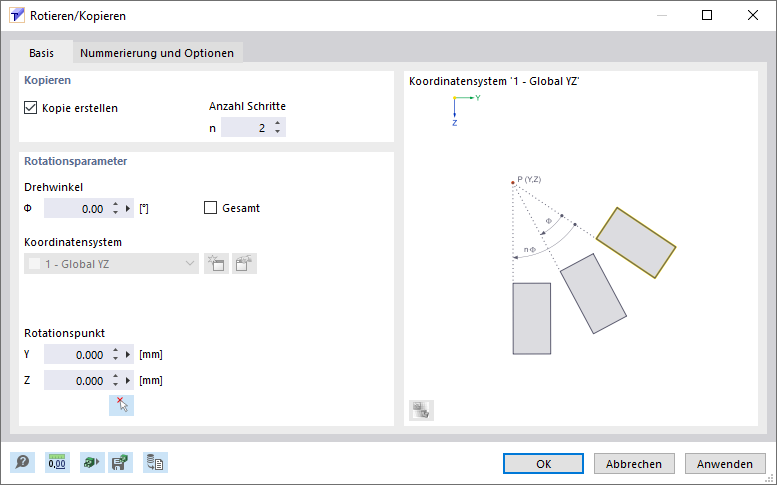Enable the 'Gesamt' checkbox
777x485 pixels.
click(210, 208)
